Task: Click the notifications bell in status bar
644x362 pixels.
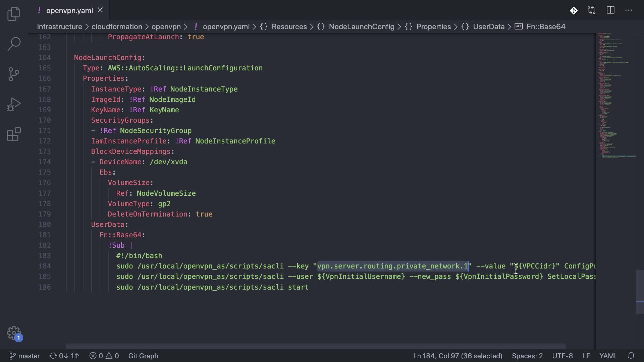Action: [631, 356]
